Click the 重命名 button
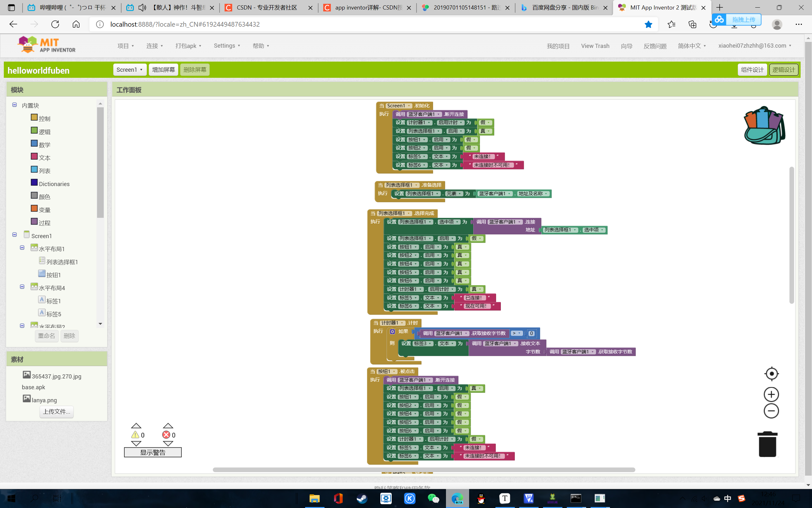Screen dimensions: 812x508 tap(47, 336)
